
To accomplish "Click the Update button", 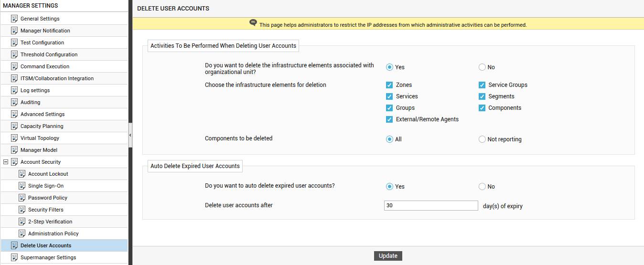I will [388, 256].
